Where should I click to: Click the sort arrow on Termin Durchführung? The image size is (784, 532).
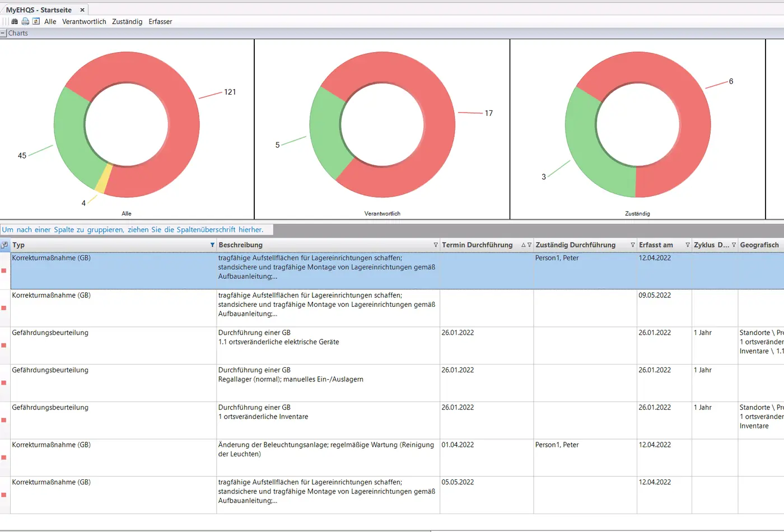524,245
